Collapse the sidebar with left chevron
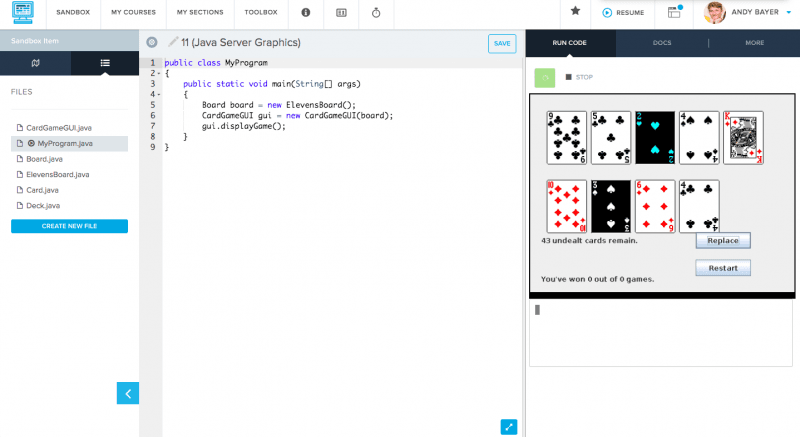 (128, 392)
